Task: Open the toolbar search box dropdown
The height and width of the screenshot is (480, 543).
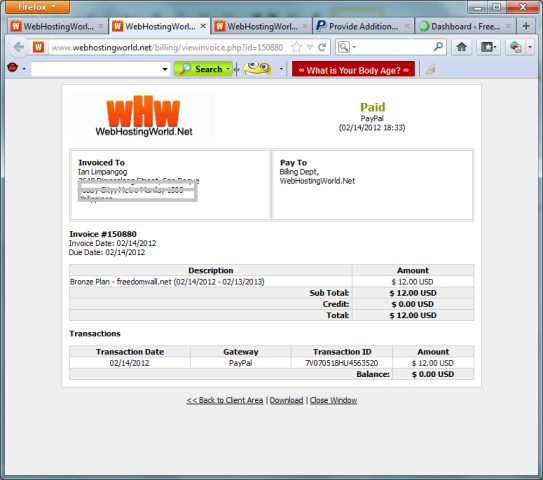Action: click(165, 69)
